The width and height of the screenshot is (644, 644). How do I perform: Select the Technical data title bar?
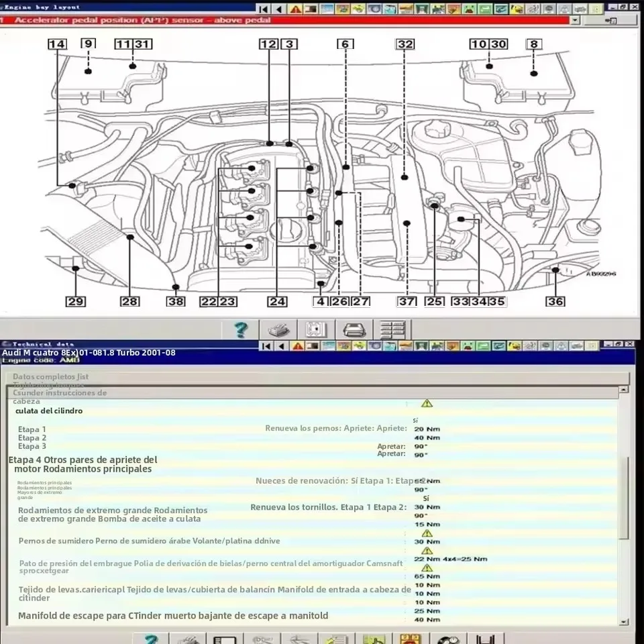40,343
